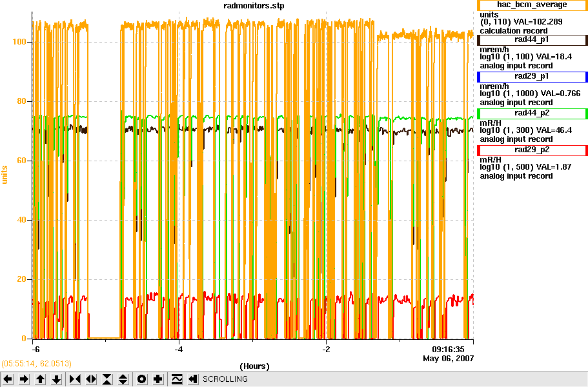588x387 pixels.
Task: Select the rad44_p2 legend button
Action: pyautogui.click(x=532, y=113)
